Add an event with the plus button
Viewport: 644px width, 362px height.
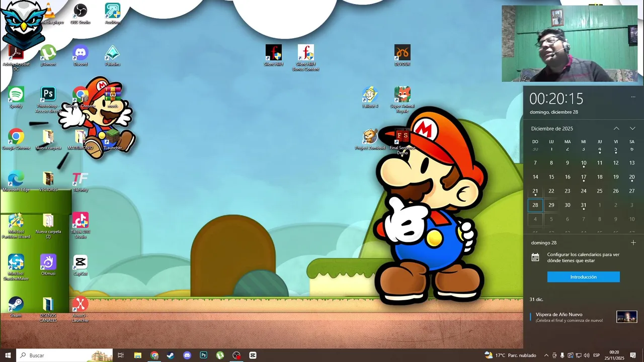633,242
